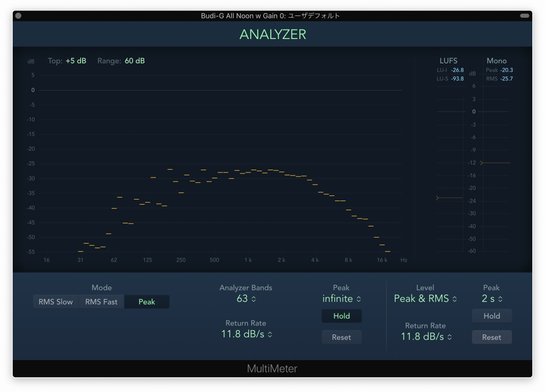The image size is (545, 392).
Task: Open the analyzer Peak infinite dropdown
Action: pos(341,299)
